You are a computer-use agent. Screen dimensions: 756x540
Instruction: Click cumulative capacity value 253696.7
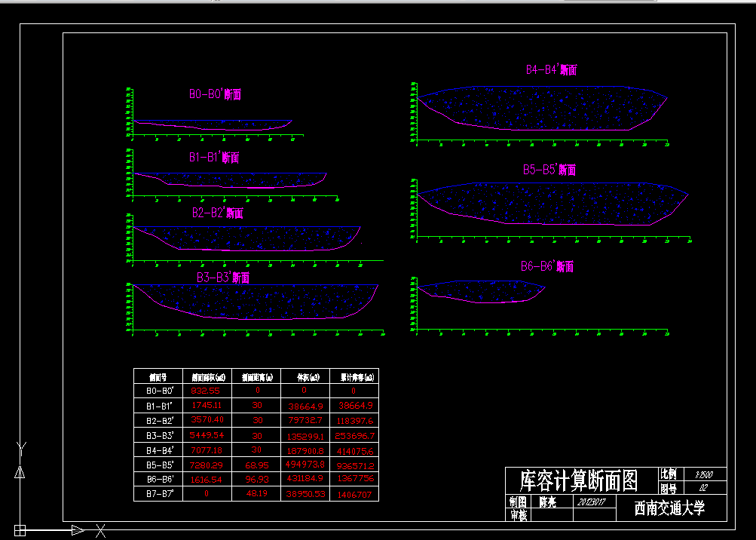pos(355,436)
